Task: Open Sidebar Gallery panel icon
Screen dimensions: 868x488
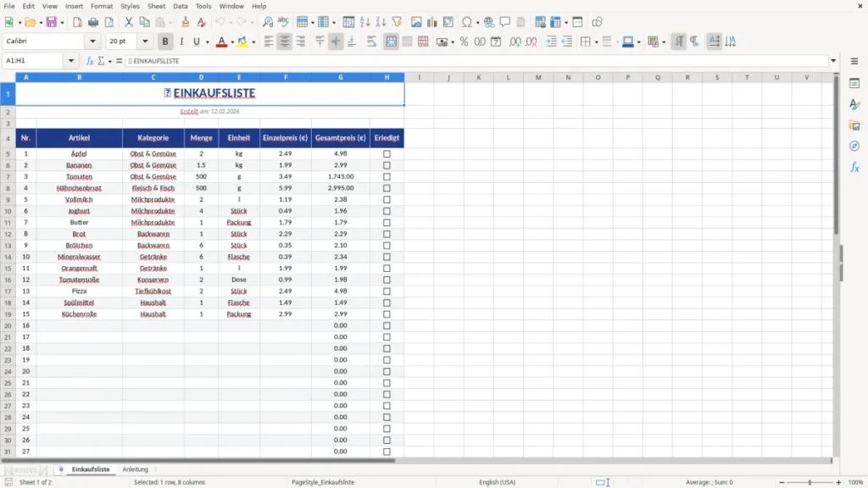Action: [854, 125]
